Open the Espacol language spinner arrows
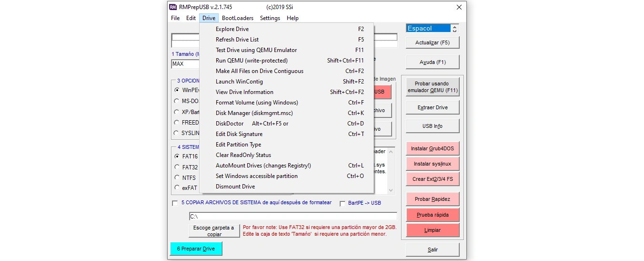The width and height of the screenshot is (644, 261). click(454, 29)
